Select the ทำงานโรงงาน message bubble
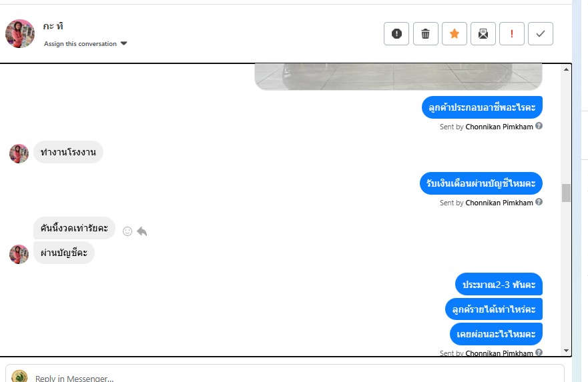588x382 pixels. point(68,152)
